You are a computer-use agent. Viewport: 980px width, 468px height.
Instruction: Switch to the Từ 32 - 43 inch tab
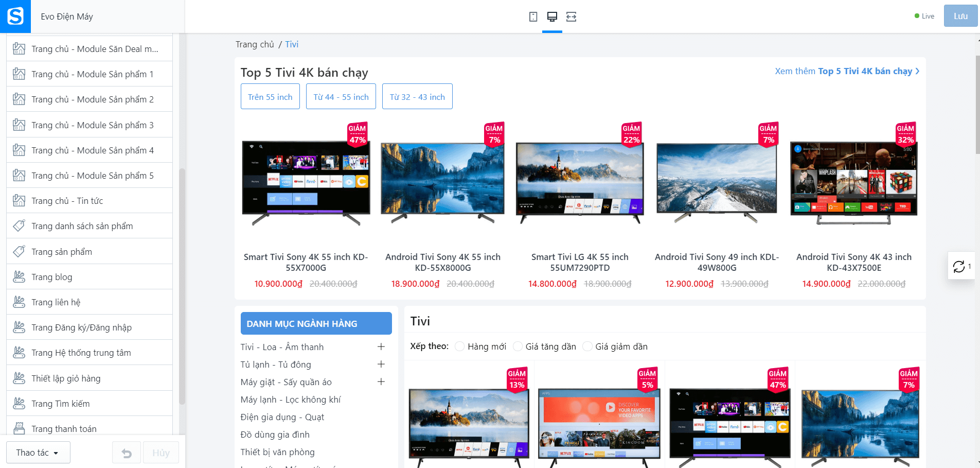[417, 97]
